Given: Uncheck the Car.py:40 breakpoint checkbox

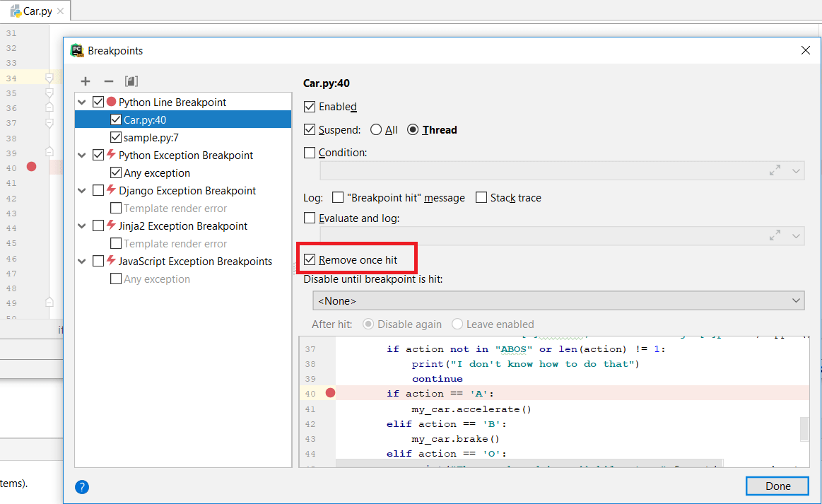Looking at the screenshot, I should [116, 119].
